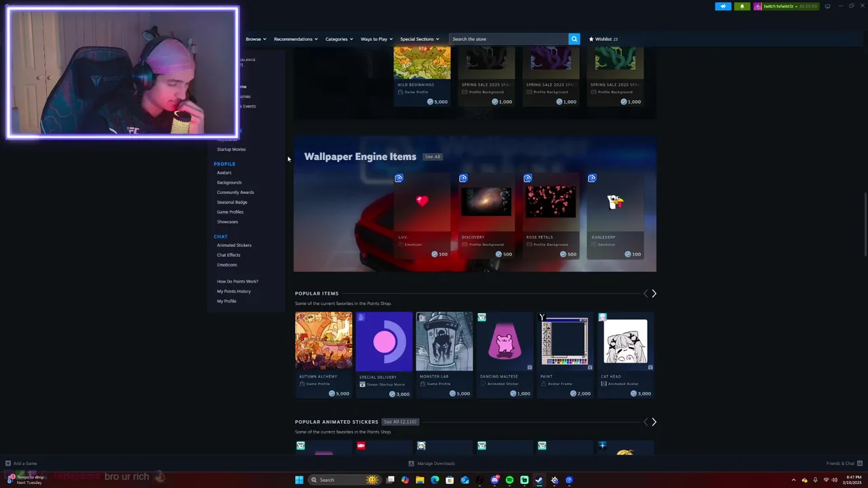This screenshot has width=868, height=488.
Task: Open the Wishlist star link
Action: click(x=603, y=39)
